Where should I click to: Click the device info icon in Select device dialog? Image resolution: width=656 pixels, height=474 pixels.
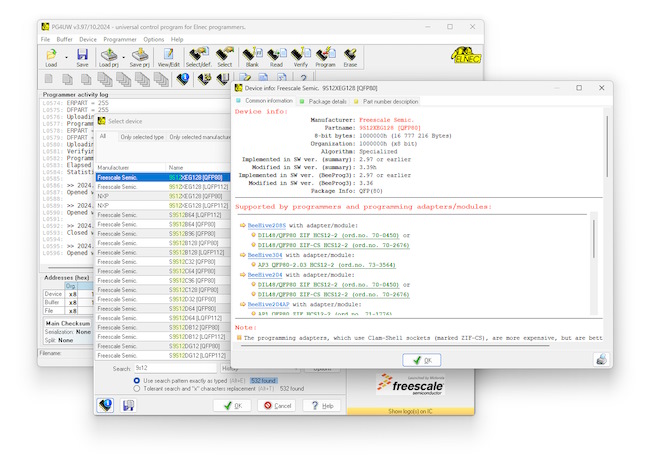[x=105, y=405]
